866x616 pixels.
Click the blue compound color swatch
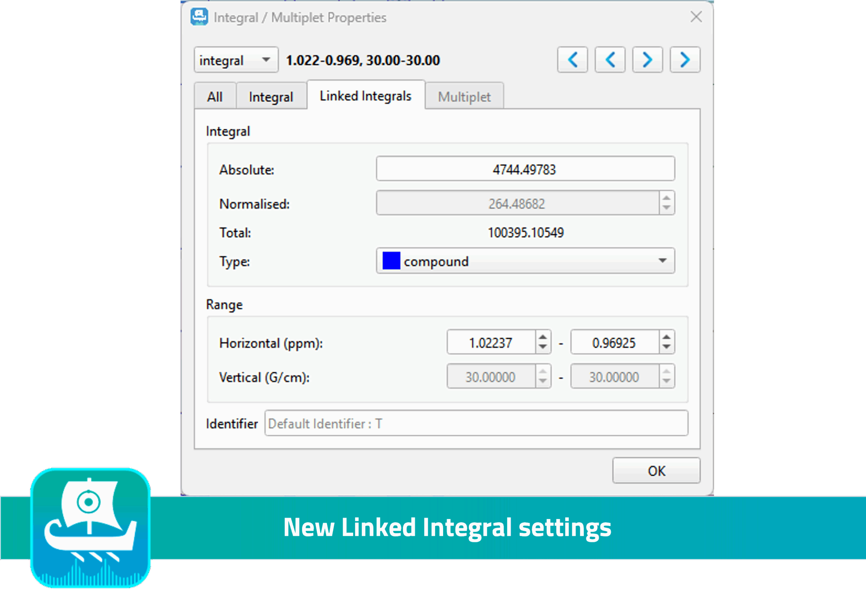coord(391,261)
